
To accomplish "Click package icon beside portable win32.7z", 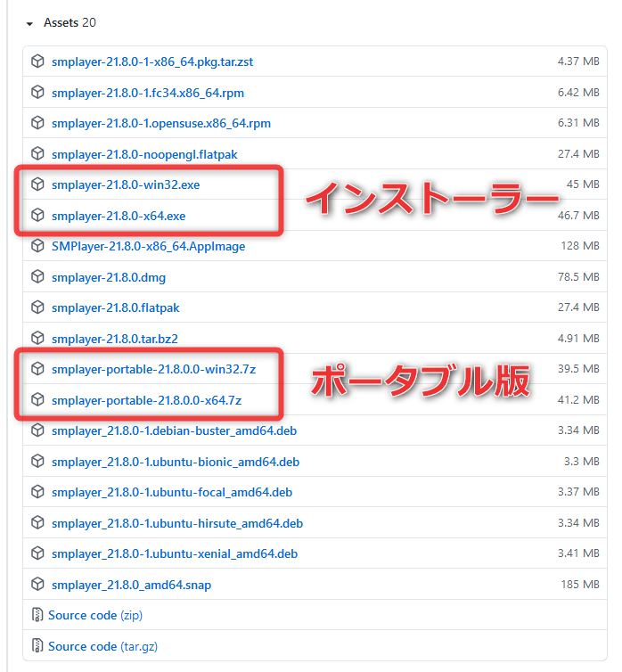I will [37, 369].
